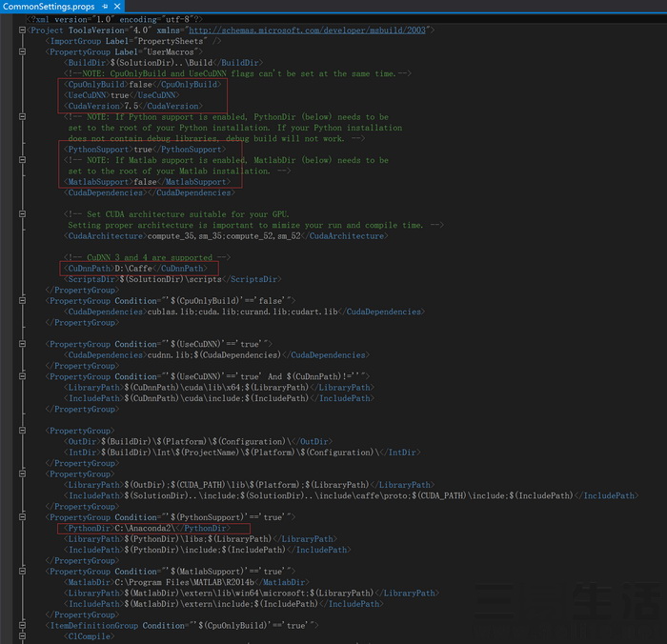Click LibraryPath $(CuDnnPath)\cuda\lib\x64 line

tap(219, 388)
